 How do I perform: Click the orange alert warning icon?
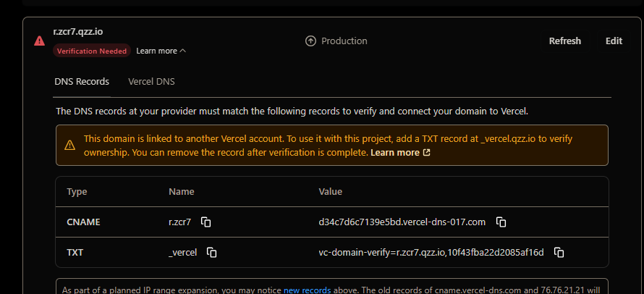click(69, 145)
